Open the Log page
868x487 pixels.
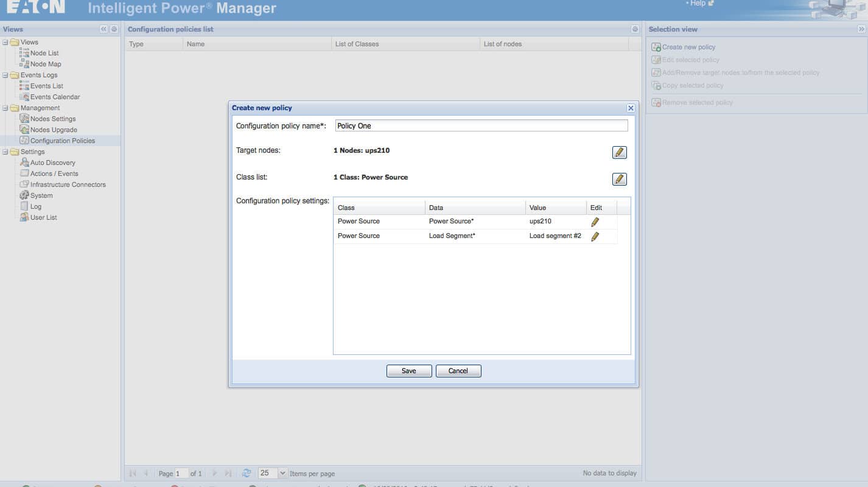[36, 206]
